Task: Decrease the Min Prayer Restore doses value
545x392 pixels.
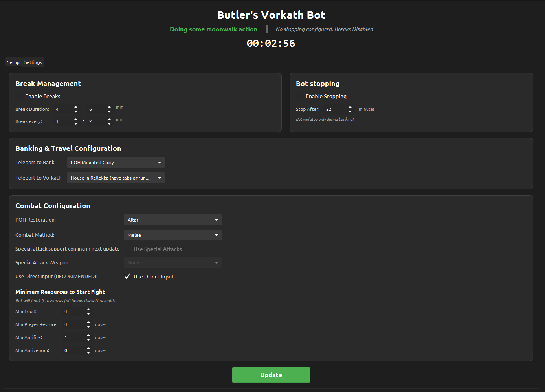Action: (x=88, y=327)
